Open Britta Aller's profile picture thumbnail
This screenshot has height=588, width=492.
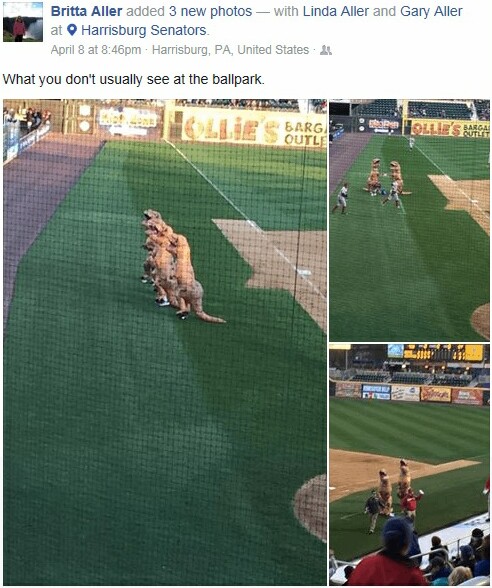click(22, 22)
